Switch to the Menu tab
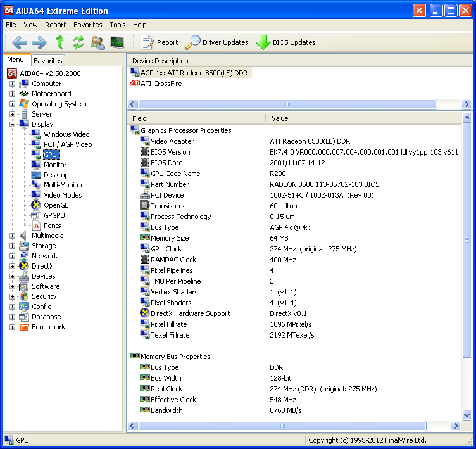The width and height of the screenshot is (476, 449). [x=16, y=60]
